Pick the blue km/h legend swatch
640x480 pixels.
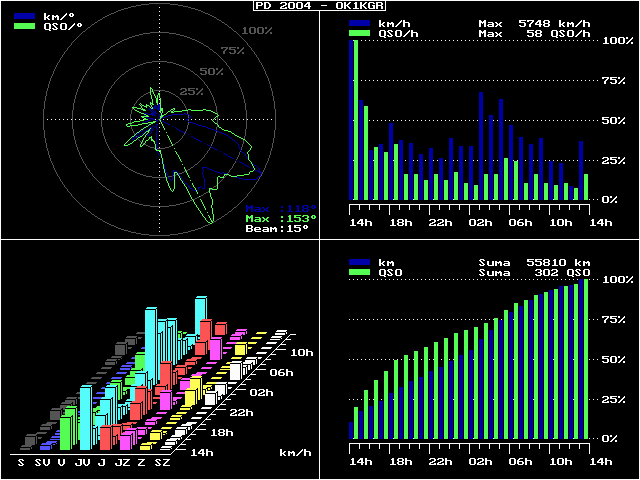pyautogui.click(x=360, y=24)
